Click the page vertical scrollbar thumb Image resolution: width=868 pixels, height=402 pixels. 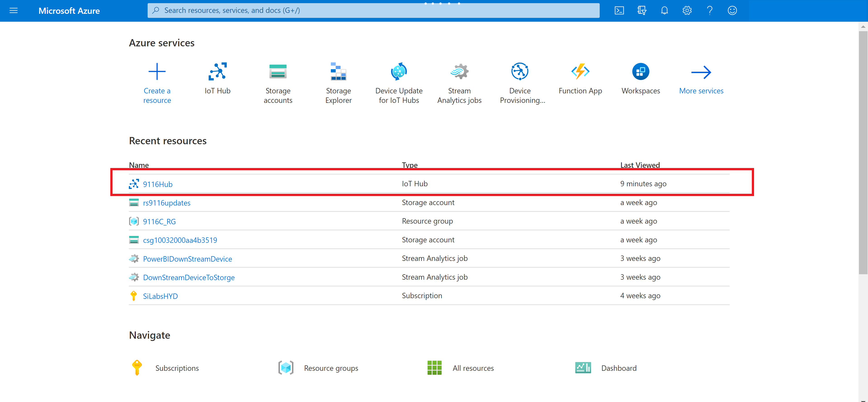pos(863,153)
